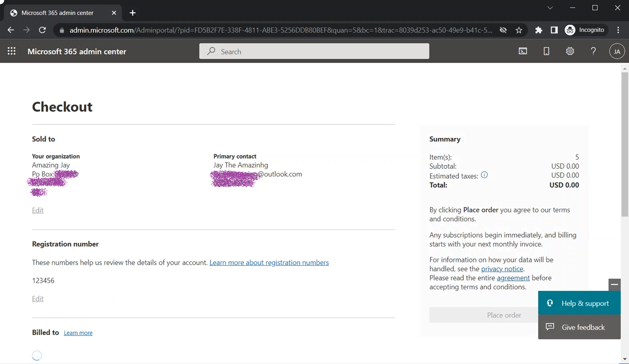Open the app launcher waffle icon
Screen dimensions: 629x364
[x=12, y=51]
